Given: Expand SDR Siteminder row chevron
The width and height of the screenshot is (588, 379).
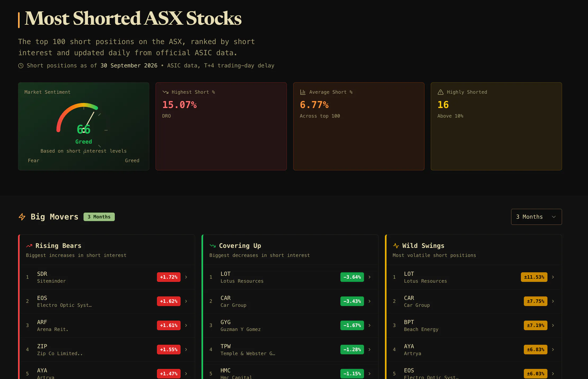Looking at the screenshot, I should (x=186, y=277).
